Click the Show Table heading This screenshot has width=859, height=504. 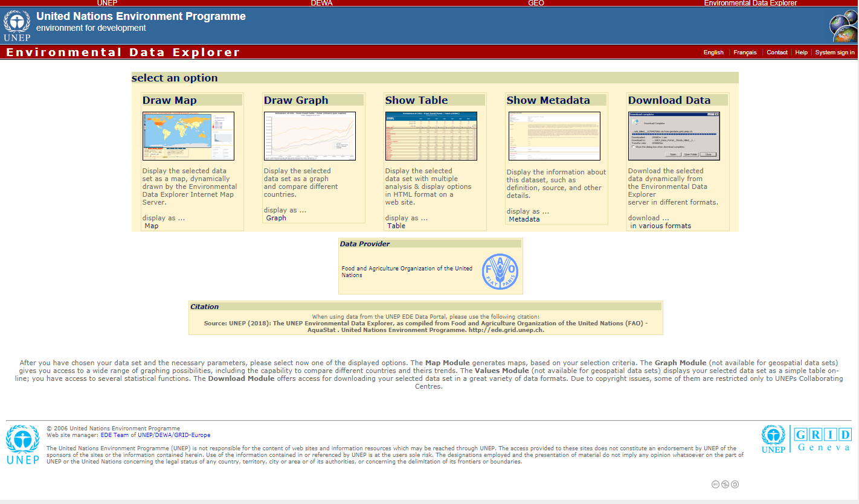click(x=417, y=100)
